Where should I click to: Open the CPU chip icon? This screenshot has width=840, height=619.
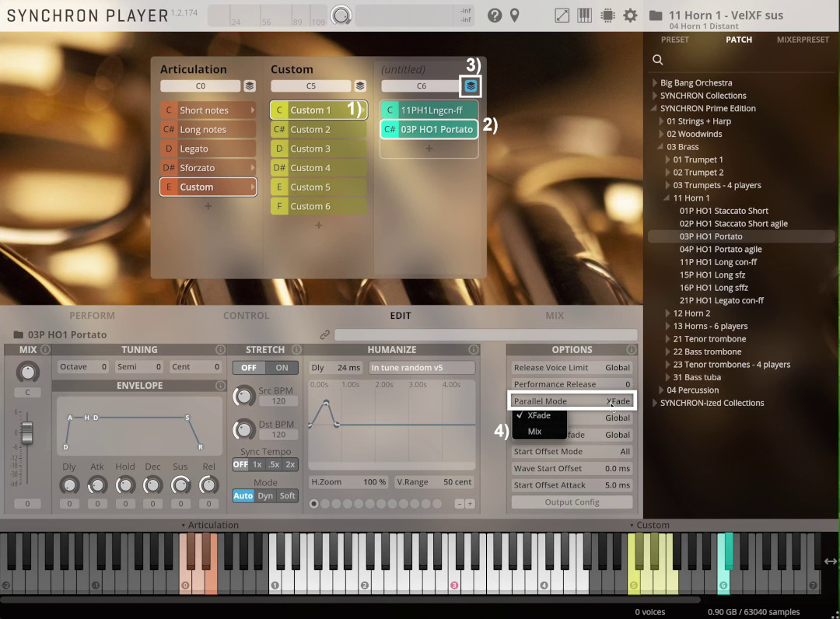click(x=607, y=16)
